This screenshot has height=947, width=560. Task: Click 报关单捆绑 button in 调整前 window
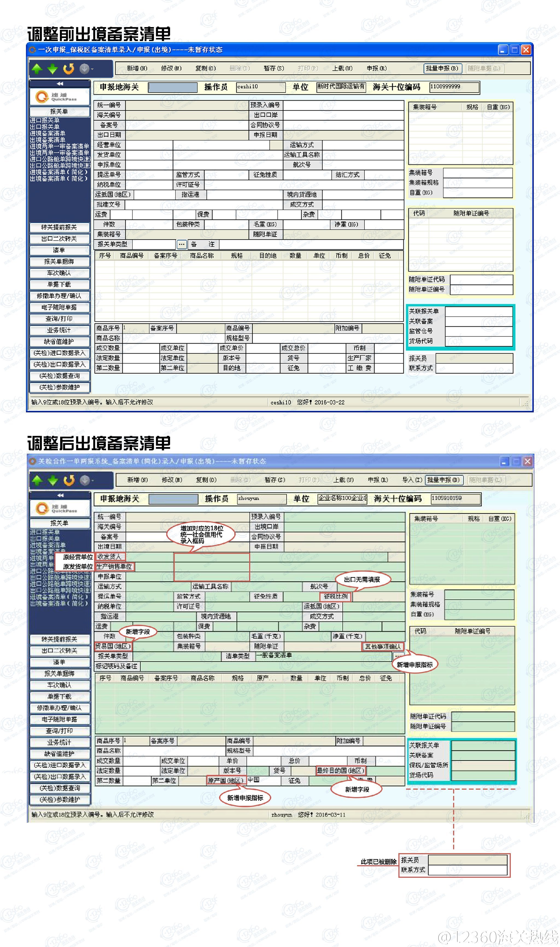[60, 262]
